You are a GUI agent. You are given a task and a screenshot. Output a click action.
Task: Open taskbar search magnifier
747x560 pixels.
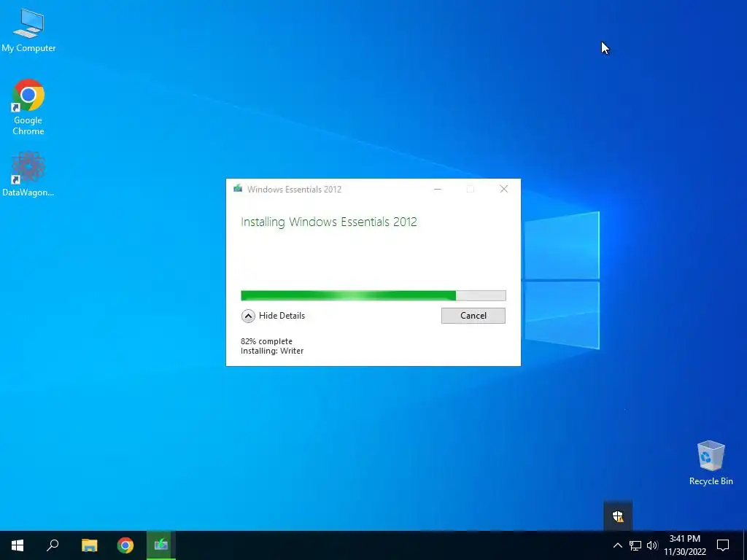click(x=53, y=545)
